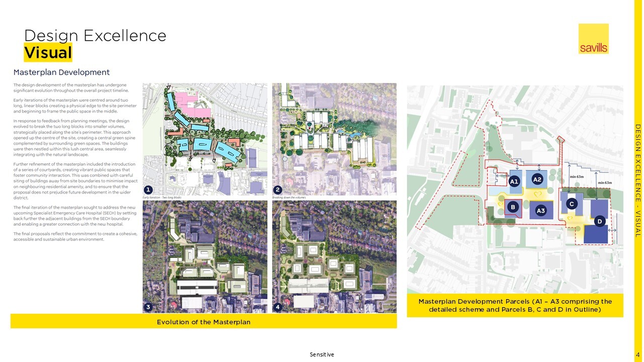
Task: Click the Savills logo
Action: pyautogui.click(x=593, y=39)
